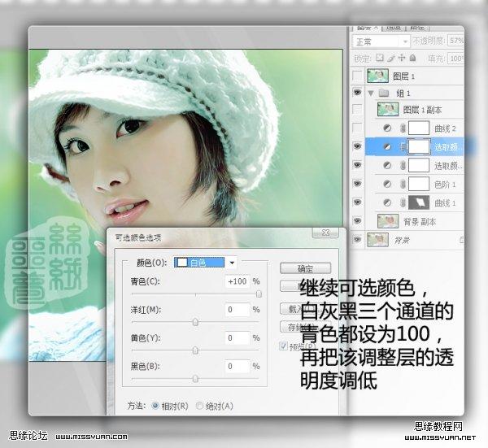The width and height of the screenshot is (488, 448).
Task: Collapse the 组 1 group triangle
Action: (x=372, y=94)
